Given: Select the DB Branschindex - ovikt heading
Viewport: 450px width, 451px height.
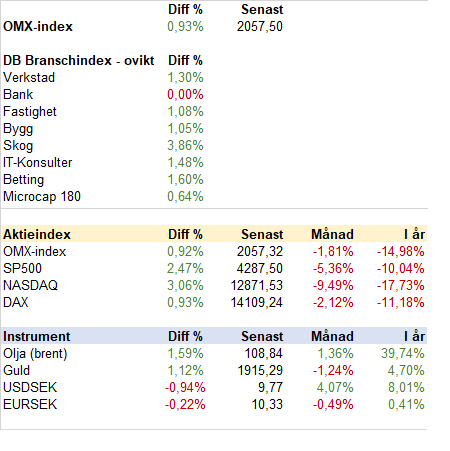Looking at the screenshot, I should (x=79, y=61).
